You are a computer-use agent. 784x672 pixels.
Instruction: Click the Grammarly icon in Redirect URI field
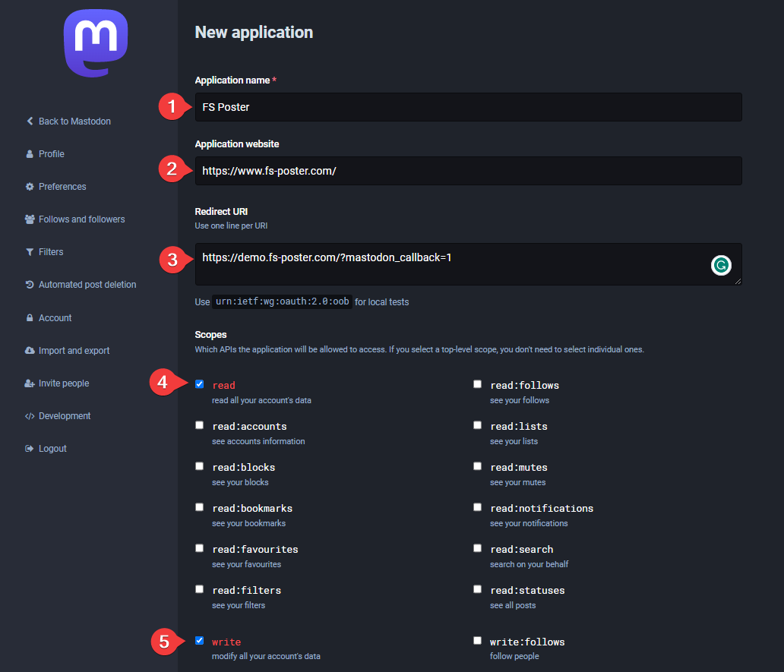[x=721, y=265]
